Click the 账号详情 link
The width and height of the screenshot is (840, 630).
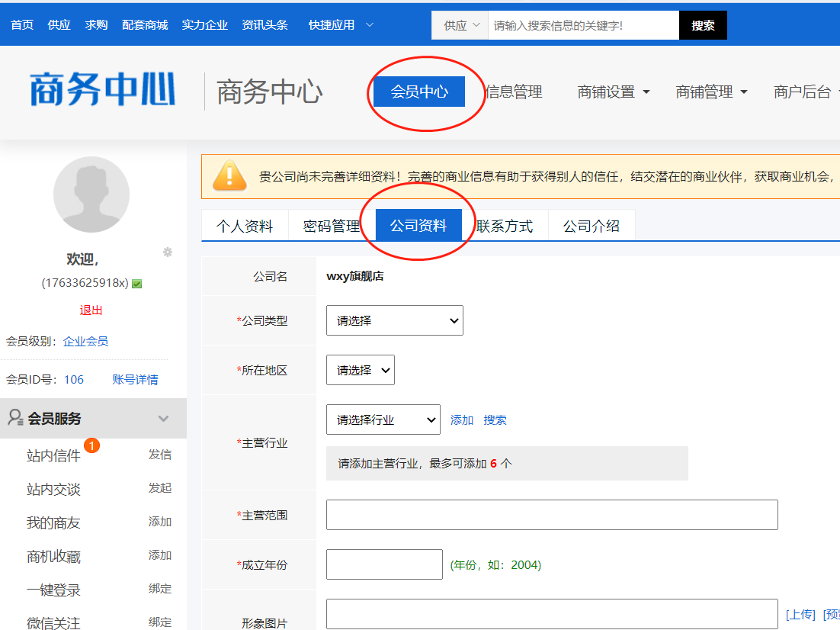coord(135,379)
